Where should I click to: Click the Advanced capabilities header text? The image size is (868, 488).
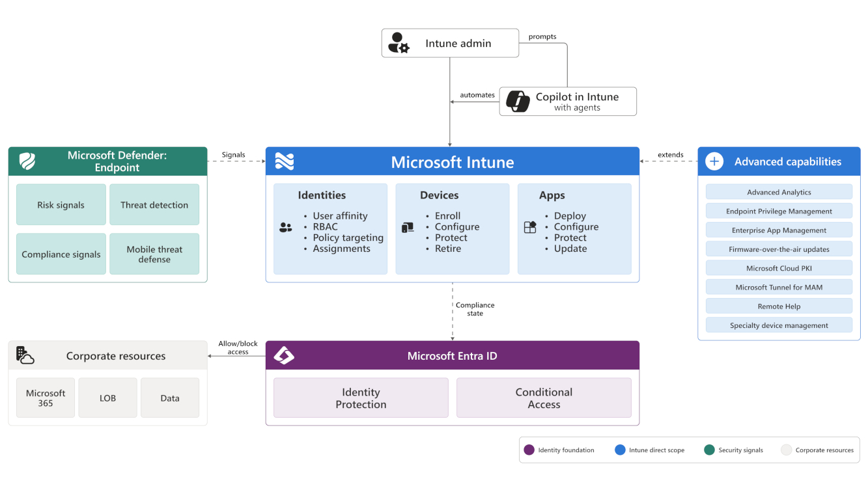[788, 161]
